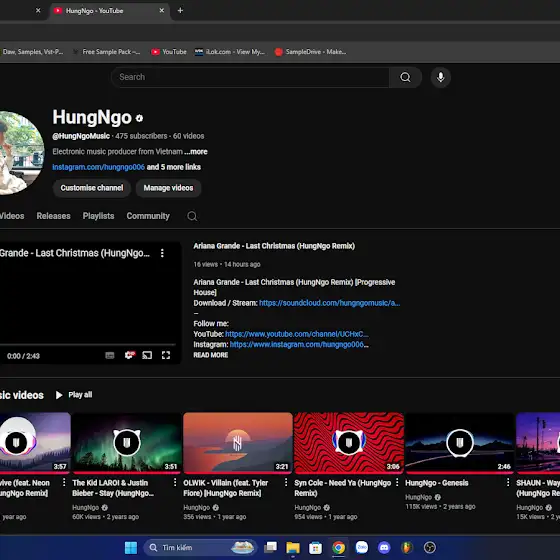Viewport: 560px width, 560px height.
Task: Open YouTube bookmark in bookmarks bar
Action: (x=169, y=52)
